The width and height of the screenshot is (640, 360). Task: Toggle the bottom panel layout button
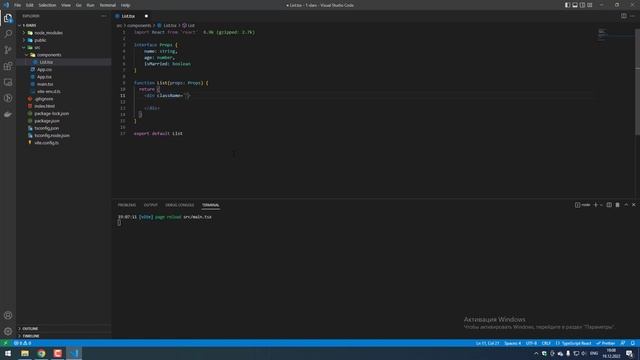(x=575, y=5)
